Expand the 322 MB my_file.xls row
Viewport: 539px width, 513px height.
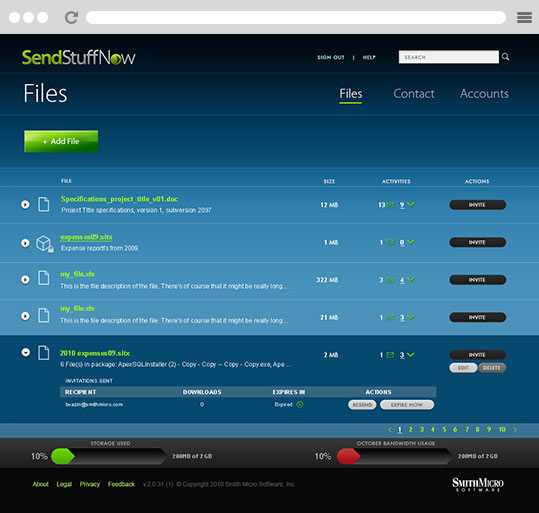pyautogui.click(x=25, y=279)
